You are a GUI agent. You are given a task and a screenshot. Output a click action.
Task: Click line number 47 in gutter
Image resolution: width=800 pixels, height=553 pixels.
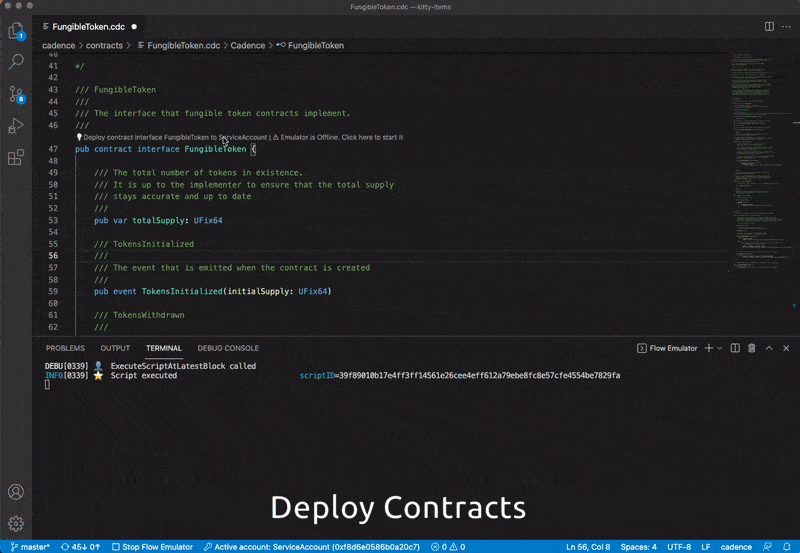point(53,149)
